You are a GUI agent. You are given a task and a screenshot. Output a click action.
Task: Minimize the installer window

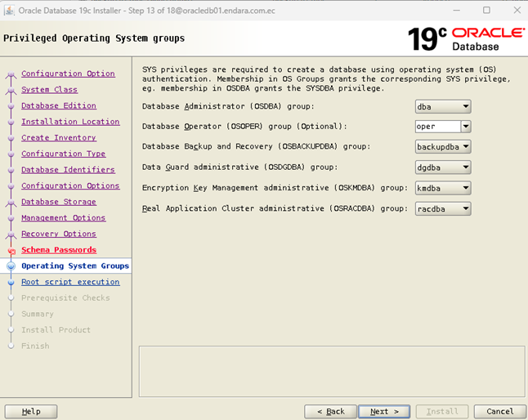pos(457,11)
